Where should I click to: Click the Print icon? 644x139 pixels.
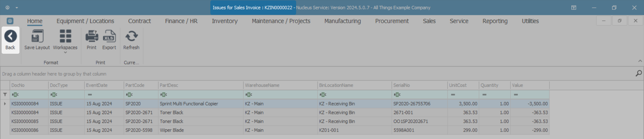click(92, 36)
